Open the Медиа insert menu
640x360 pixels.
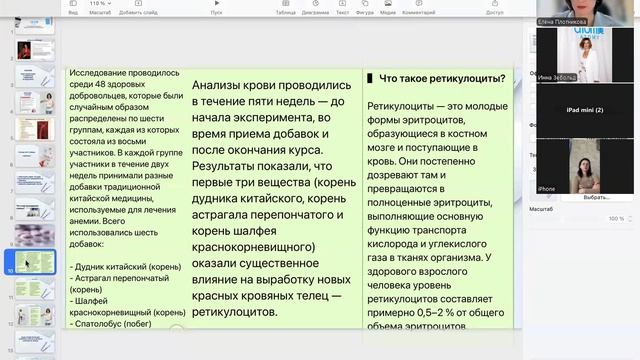pyautogui.click(x=388, y=7)
